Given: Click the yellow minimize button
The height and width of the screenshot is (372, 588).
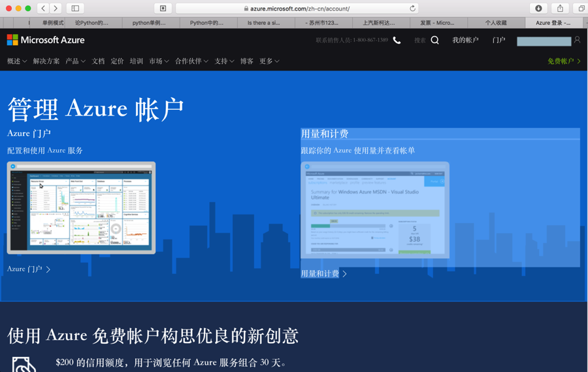Looking at the screenshot, I should [18, 8].
